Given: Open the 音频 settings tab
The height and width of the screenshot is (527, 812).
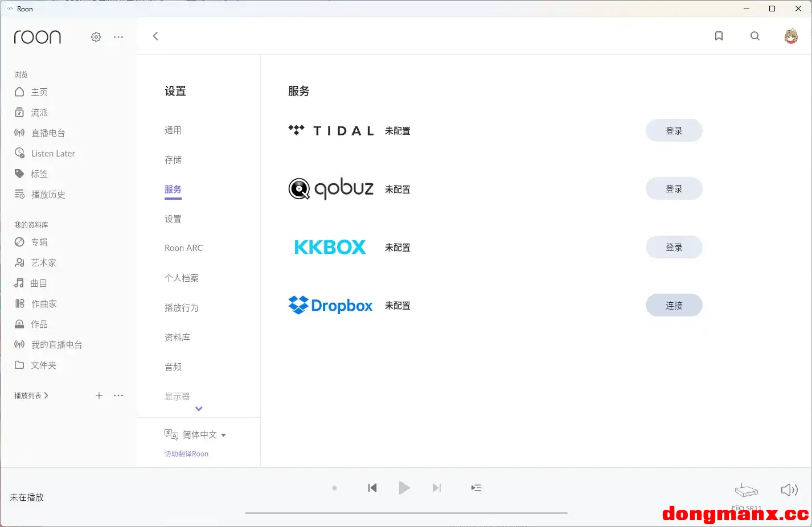Looking at the screenshot, I should (173, 367).
